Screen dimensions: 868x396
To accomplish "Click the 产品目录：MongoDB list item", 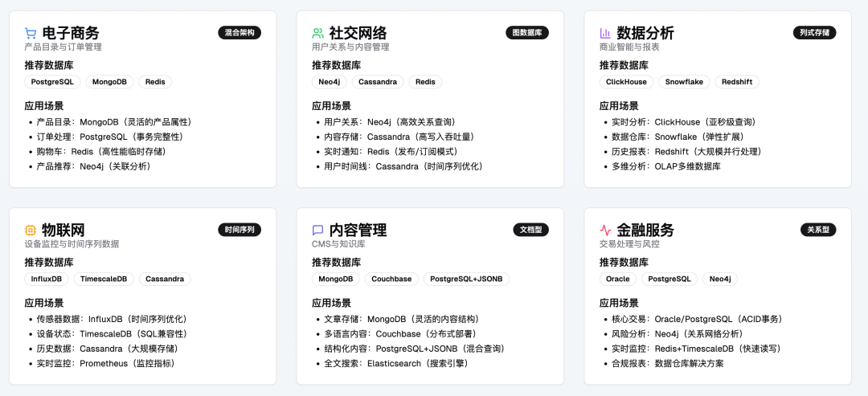I will 114,121.
